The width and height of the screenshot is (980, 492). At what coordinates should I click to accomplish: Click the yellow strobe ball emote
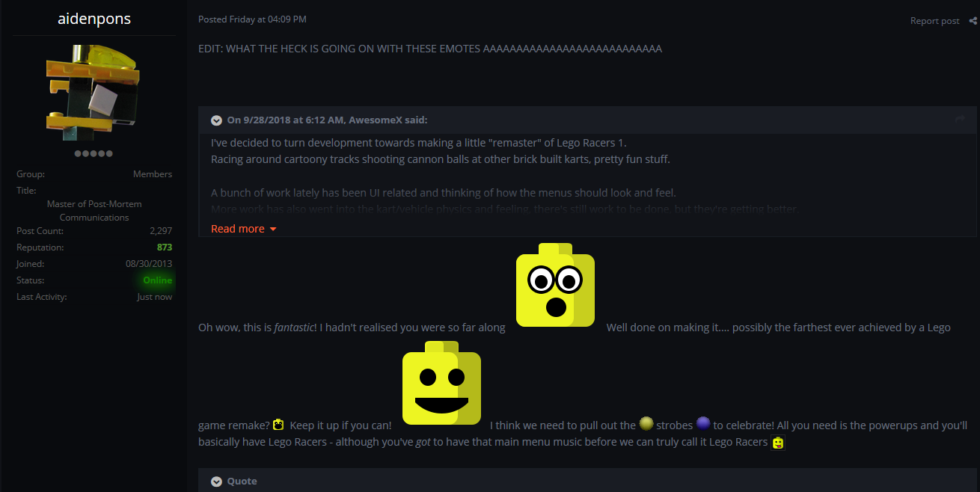(646, 424)
